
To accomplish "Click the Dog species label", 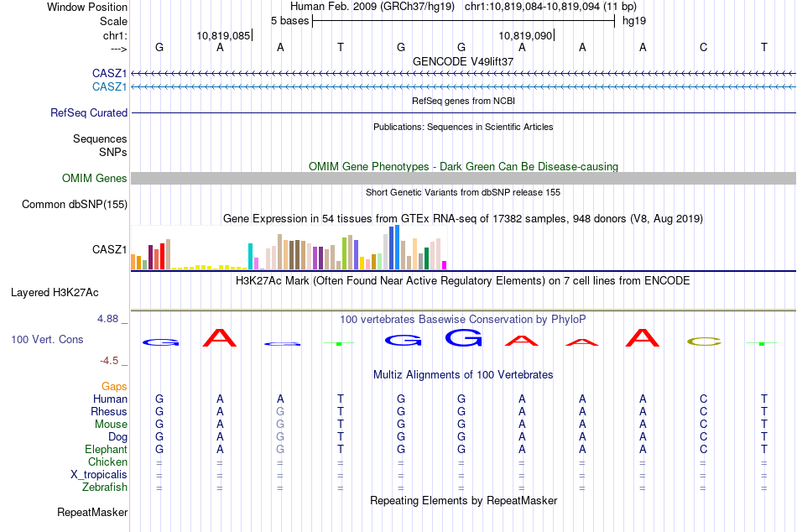I will (x=117, y=437).
